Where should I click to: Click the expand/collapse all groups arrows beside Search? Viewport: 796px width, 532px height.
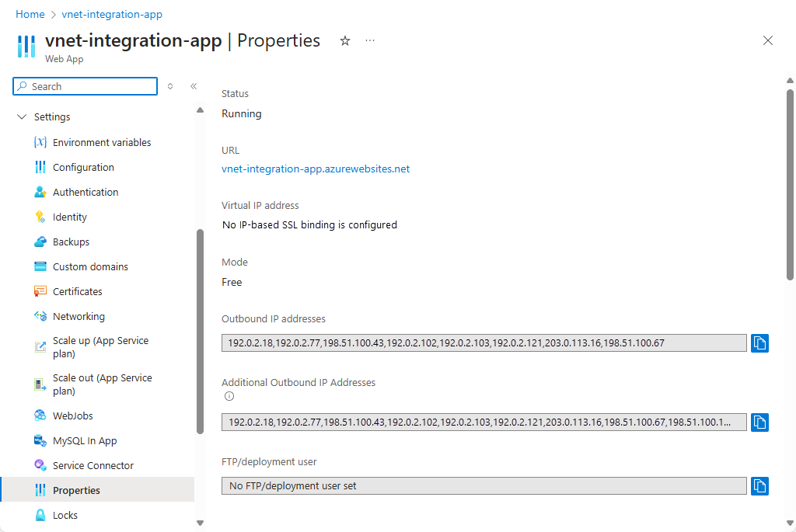(x=170, y=86)
